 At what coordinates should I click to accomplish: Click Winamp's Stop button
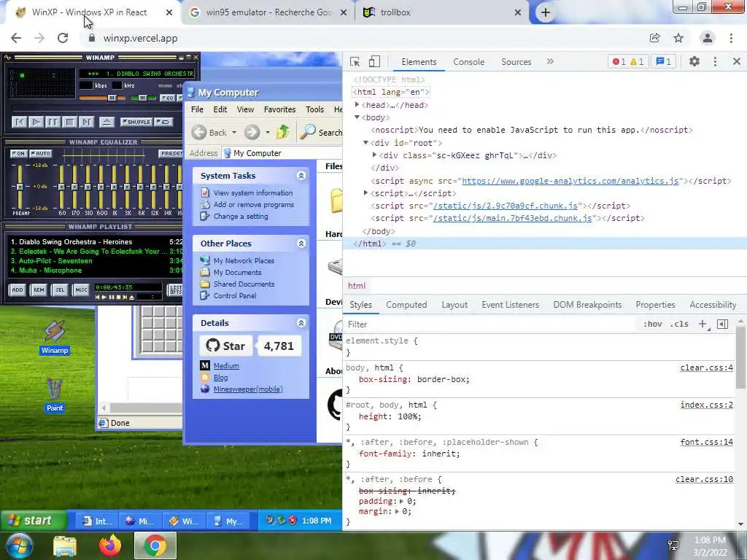(x=69, y=122)
